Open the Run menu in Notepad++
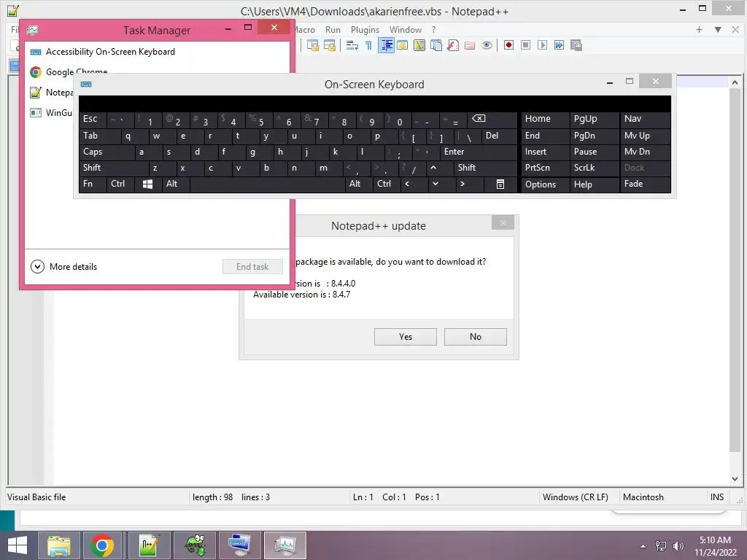This screenshot has height=560, width=747. pyautogui.click(x=333, y=29)
